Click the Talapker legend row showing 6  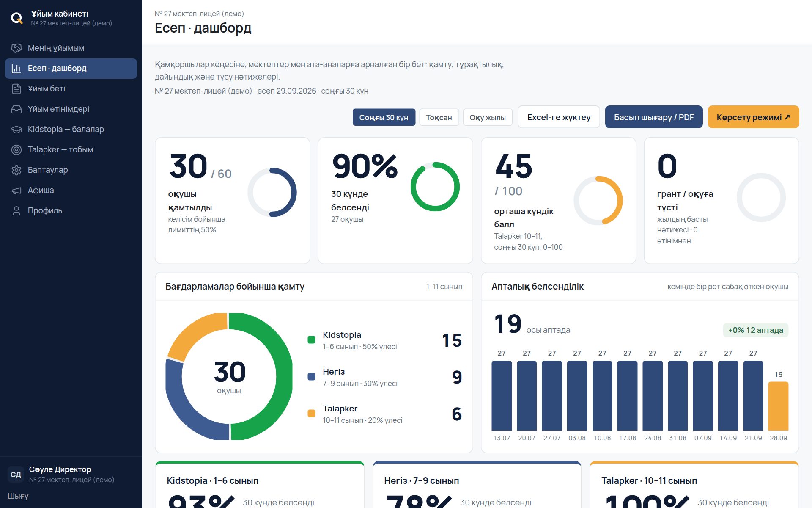point(384,414)
